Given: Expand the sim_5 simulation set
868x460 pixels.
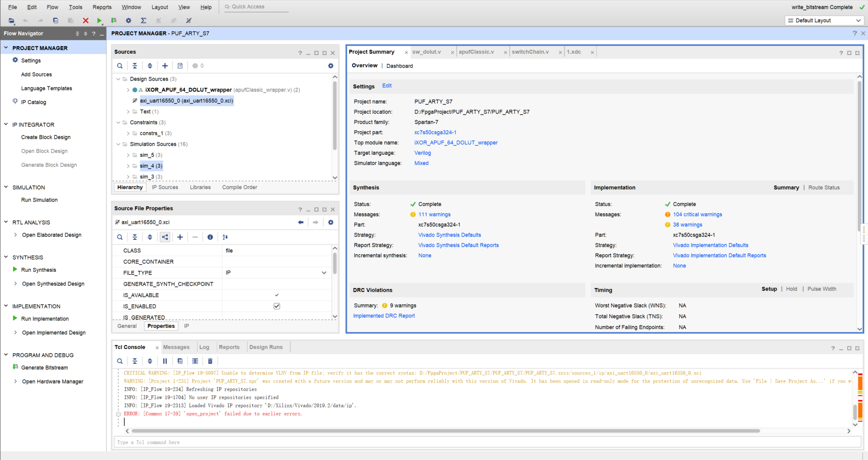Looking at the screenshot, I should click(x=128, y=155).
